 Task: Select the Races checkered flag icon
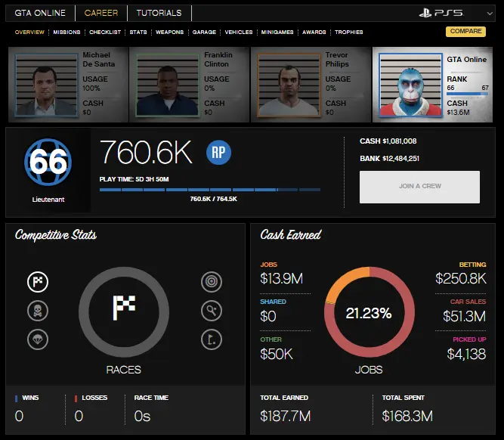click(x=38, y=283)
